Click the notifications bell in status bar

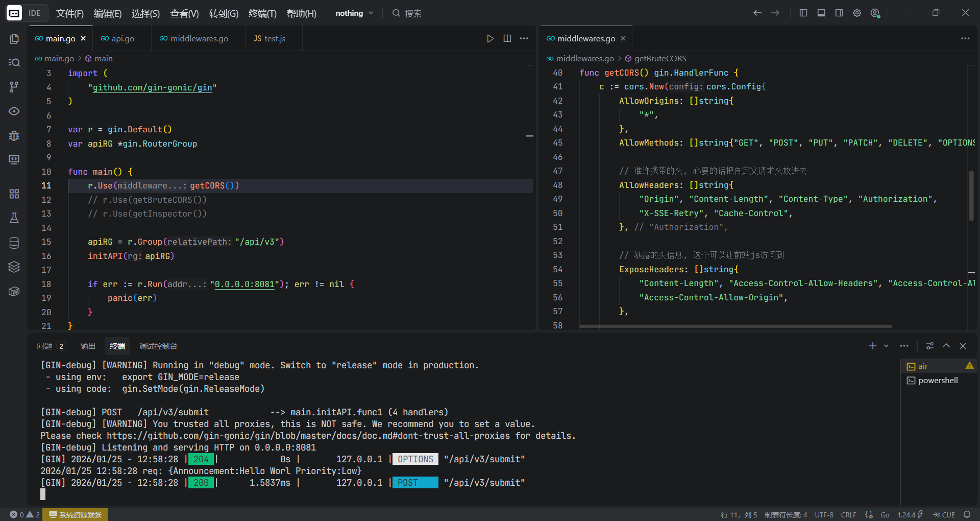[x=967, y=514]
